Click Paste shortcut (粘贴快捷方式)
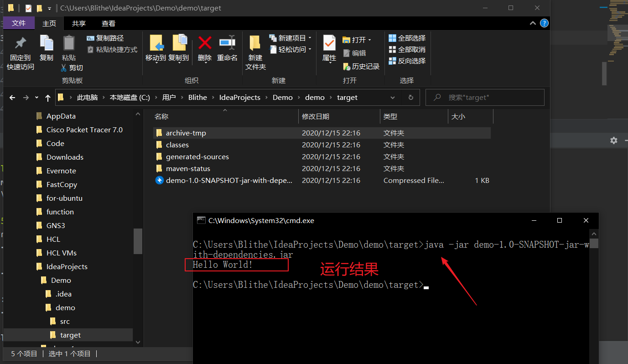 [x=112, y=50]
